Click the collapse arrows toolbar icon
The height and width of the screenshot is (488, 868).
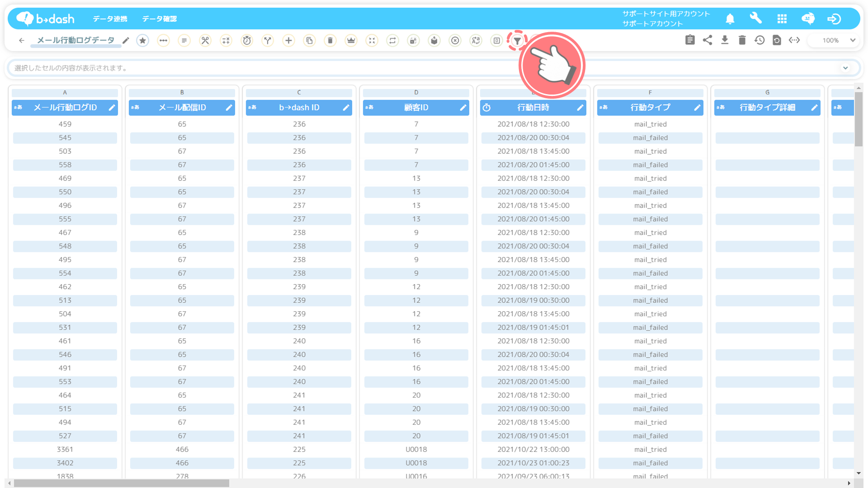(x=372, y=41)
